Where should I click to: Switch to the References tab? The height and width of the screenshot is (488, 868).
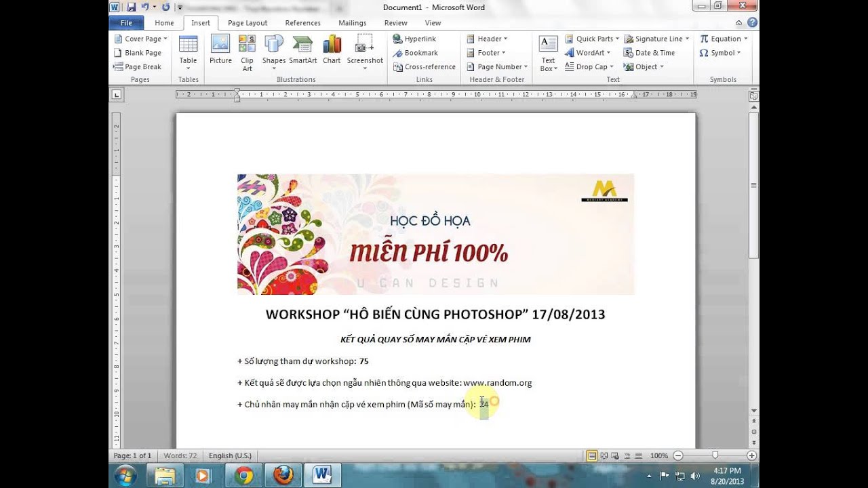[x=302, y=22]
